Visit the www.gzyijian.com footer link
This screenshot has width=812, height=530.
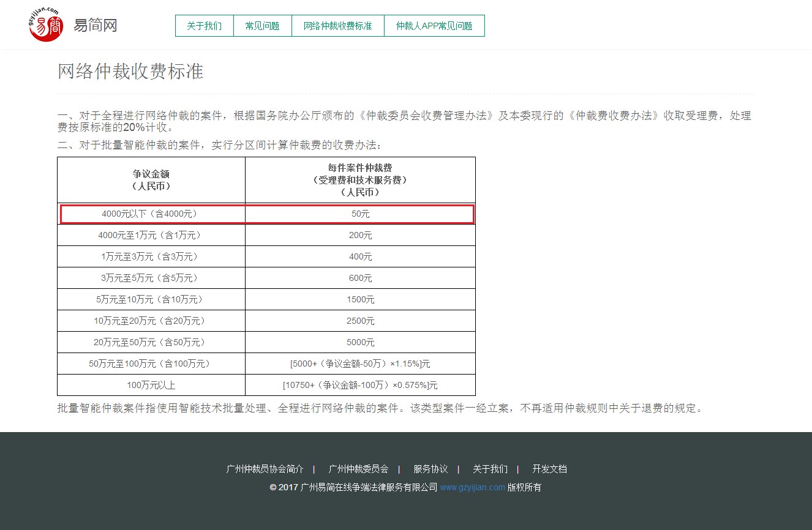(x=472, y=488)
